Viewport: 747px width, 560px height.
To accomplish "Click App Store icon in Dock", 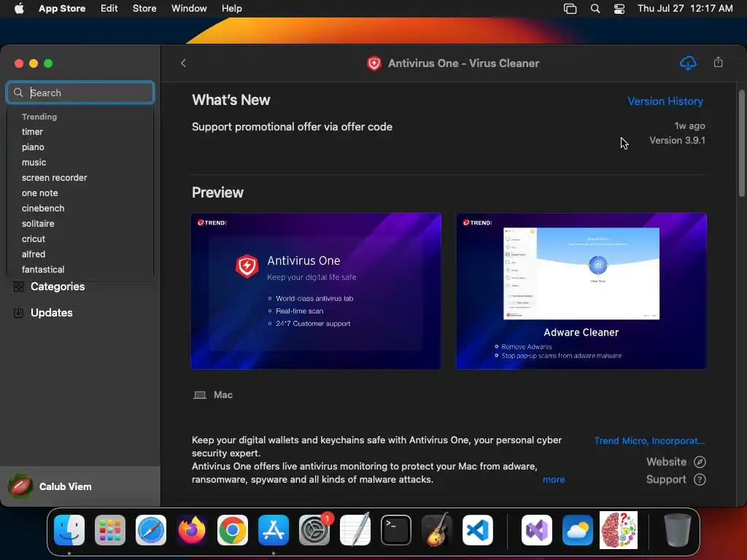I will tap(274, 530).
